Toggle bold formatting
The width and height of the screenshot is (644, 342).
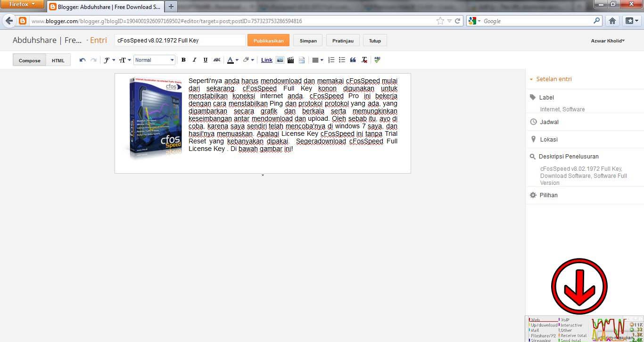coord(183,60)
